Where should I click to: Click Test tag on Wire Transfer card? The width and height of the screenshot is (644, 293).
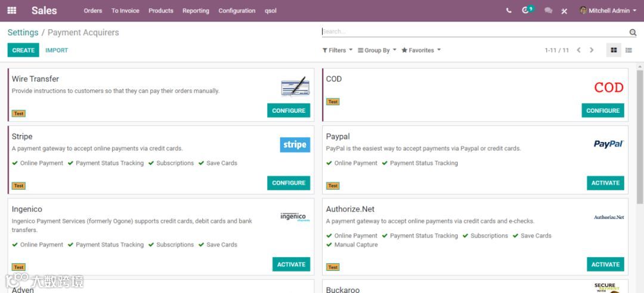point(18,113)
